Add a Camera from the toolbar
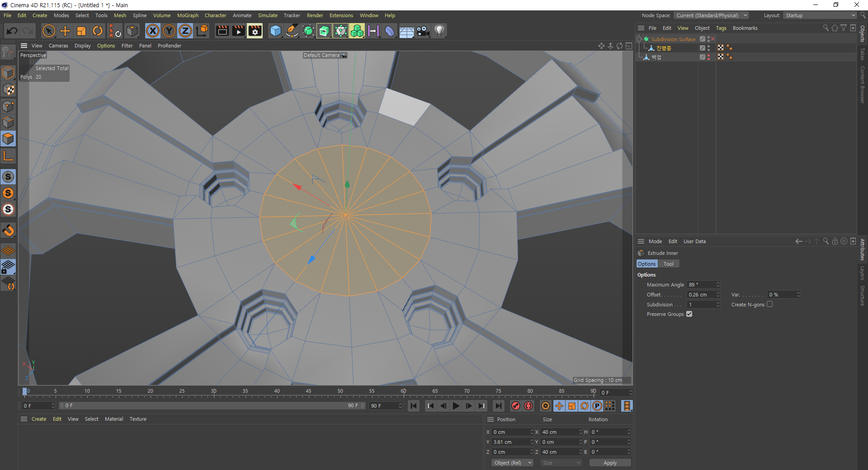The height and width of the screenshot is (470, 868). tap(423, 31)
